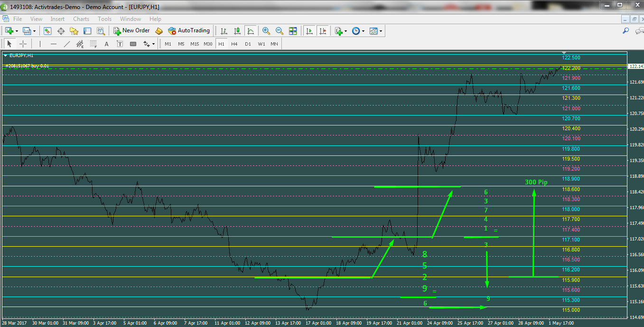Click the 300 Pip label on chart
Screen dimensions: 644x327
[536, 182]
